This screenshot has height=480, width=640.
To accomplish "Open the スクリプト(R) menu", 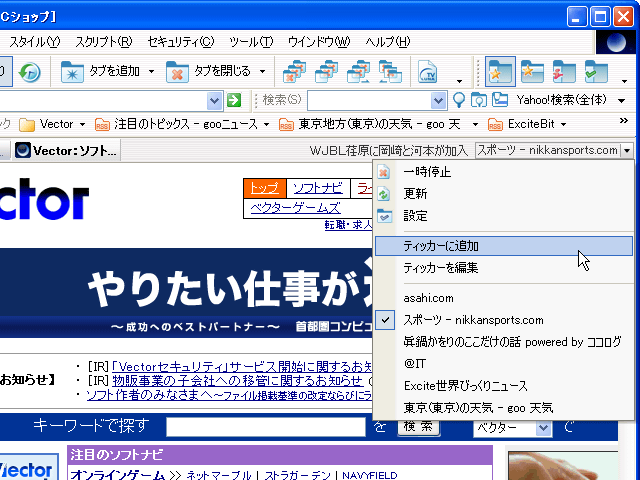I will pos(104,42).
